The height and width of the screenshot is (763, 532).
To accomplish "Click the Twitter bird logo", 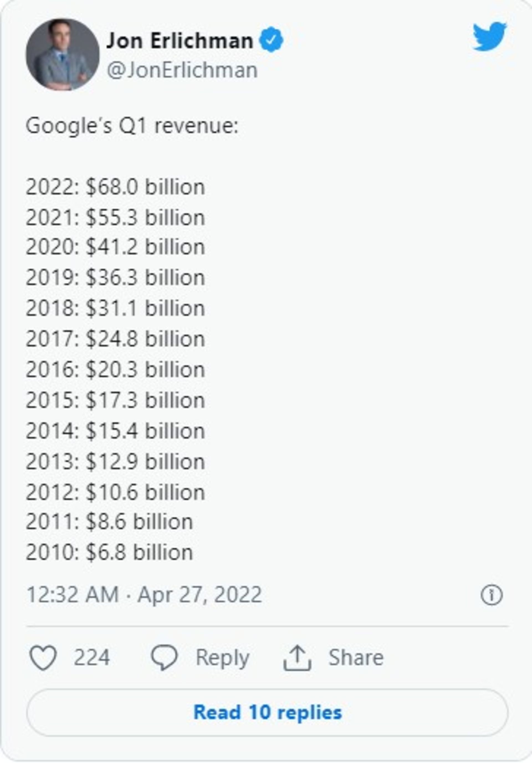I will pos(489,36).
